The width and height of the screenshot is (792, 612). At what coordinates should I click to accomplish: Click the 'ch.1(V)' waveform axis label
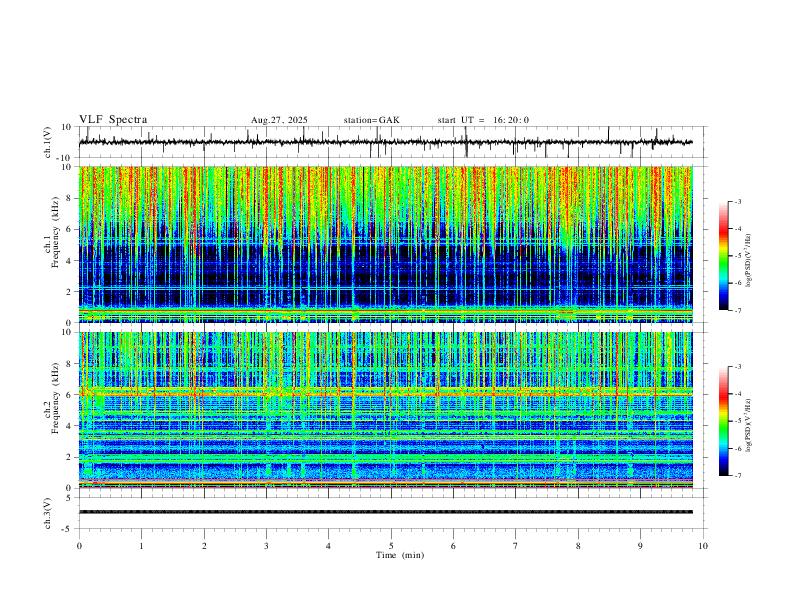click(48, 142)
